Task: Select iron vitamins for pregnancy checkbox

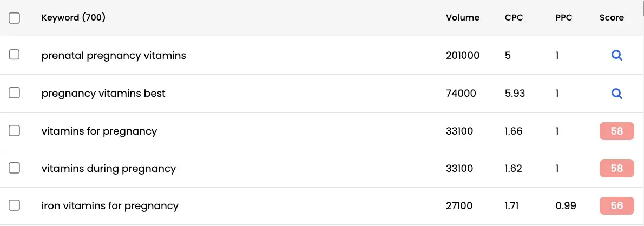Action: pos(15,205)
